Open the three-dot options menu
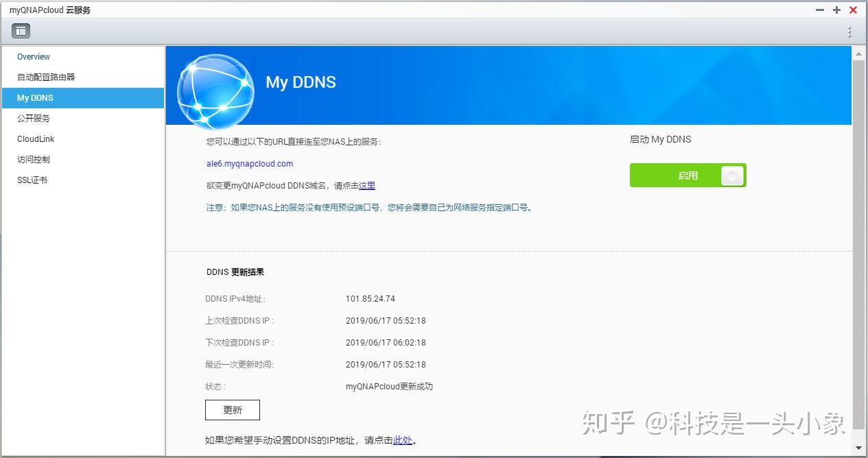Image resolution: width=868 pixels, height=458 pixels. 849,31
